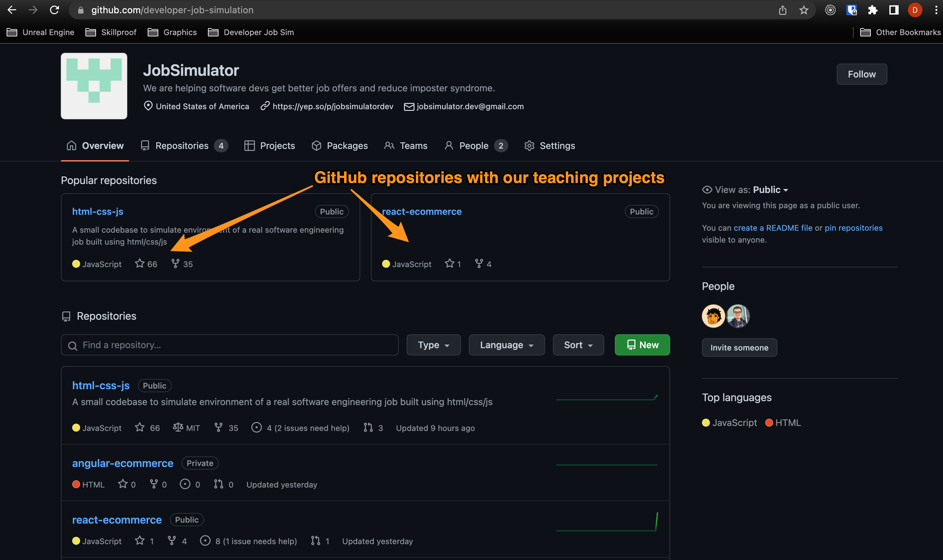943x560 pixels.
Task: Open the Projects tab
Action: point(270,146)
